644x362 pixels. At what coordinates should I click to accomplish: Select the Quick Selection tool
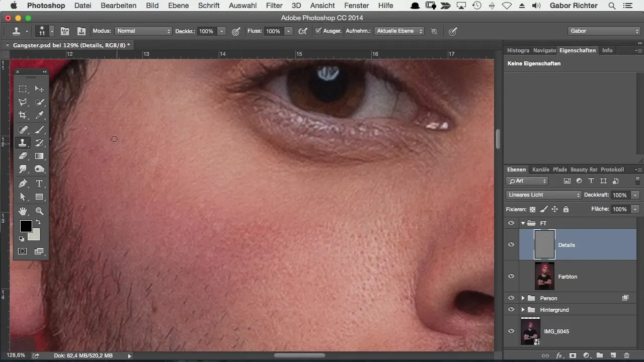39,102
